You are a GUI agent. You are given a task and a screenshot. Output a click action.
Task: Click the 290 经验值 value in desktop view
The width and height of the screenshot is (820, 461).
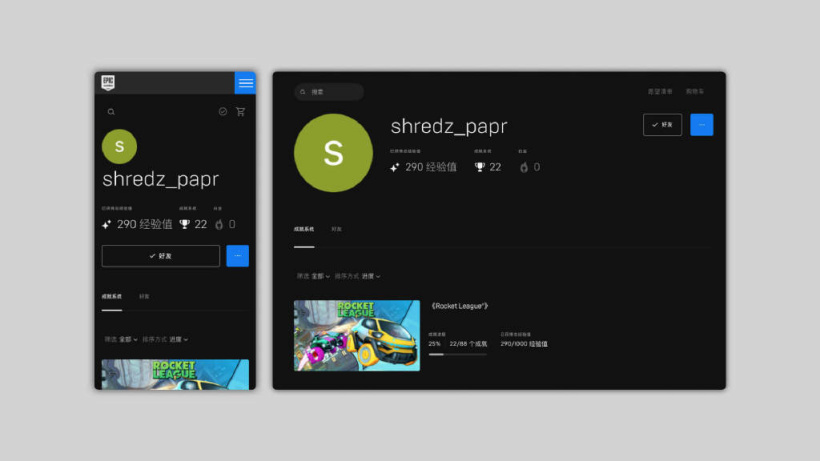tap(431, 167)
